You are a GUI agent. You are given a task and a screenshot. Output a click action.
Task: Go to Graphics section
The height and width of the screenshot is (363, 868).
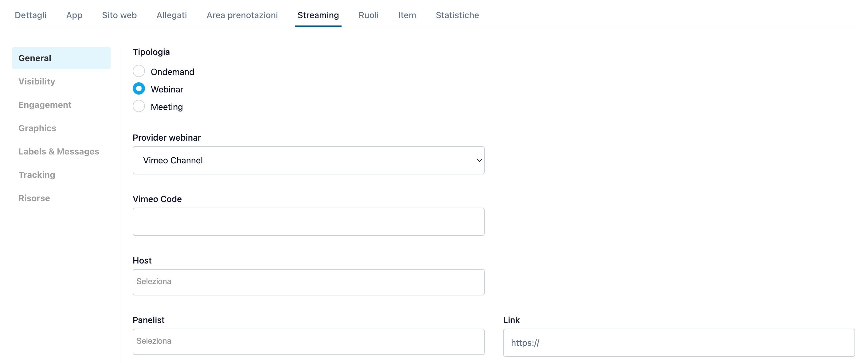[x=37, y=128]
